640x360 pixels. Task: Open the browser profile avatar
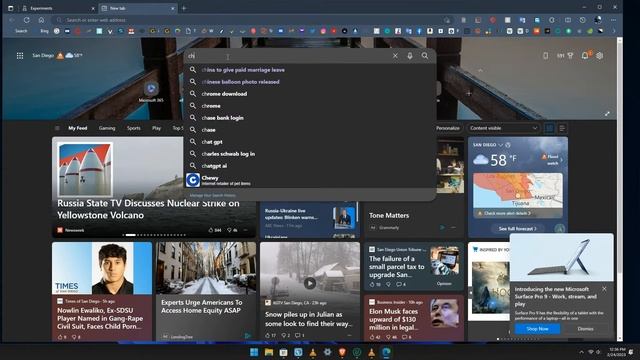click(x=598, y=20)
